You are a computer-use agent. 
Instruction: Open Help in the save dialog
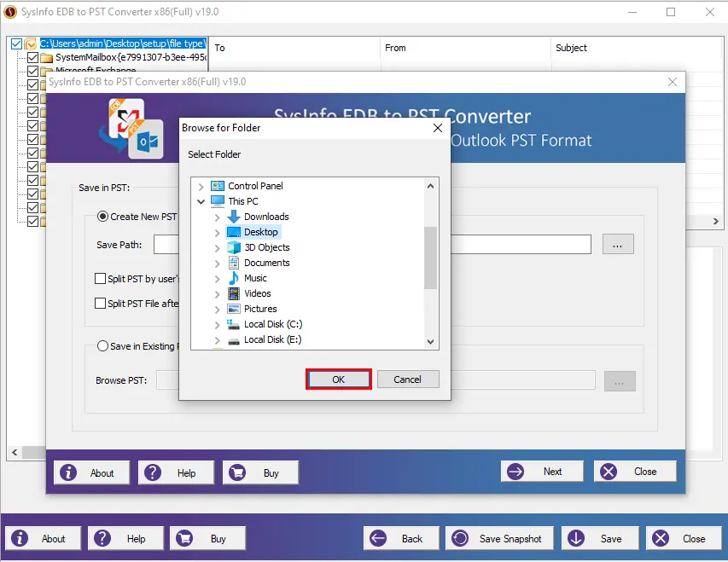pyautogui.click(x=176, y=472)
